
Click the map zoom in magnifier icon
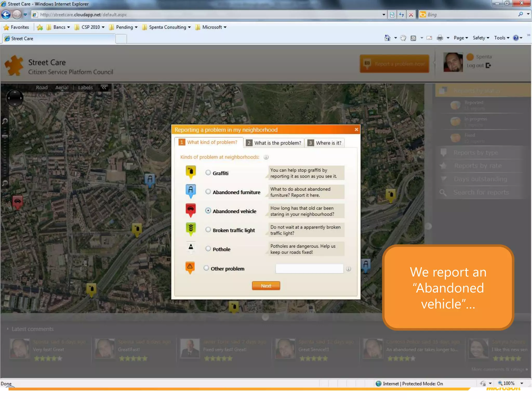[x=5, y=121]
